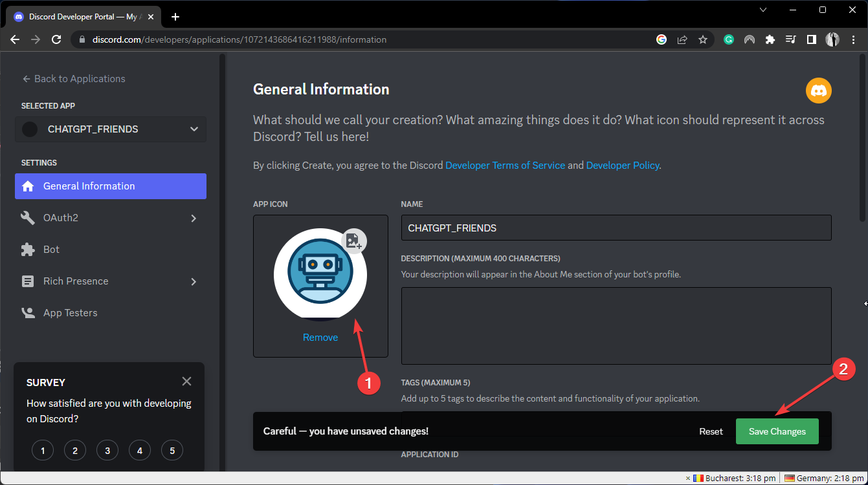868x485 pixels.
Task: Bookmark this page with the star icon
Action: pyautogui.click(x=703, y=39)
